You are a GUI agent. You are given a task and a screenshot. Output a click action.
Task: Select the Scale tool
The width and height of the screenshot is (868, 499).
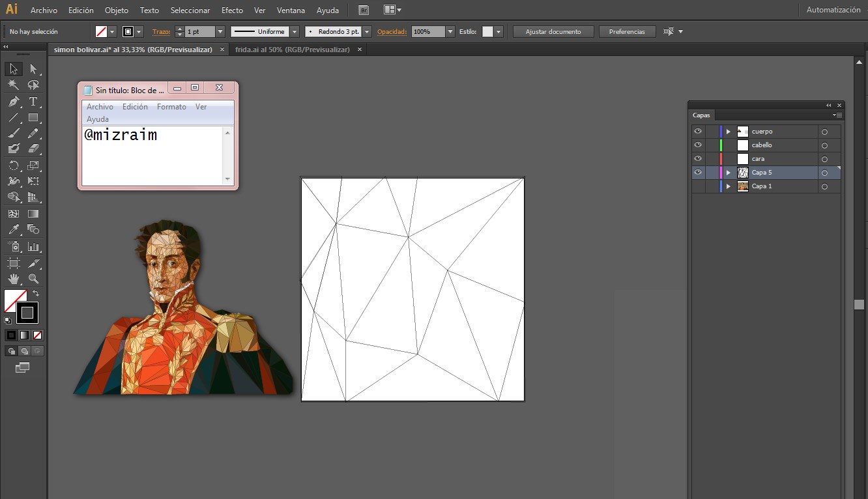pyautogui.click(x=33, y=165)
